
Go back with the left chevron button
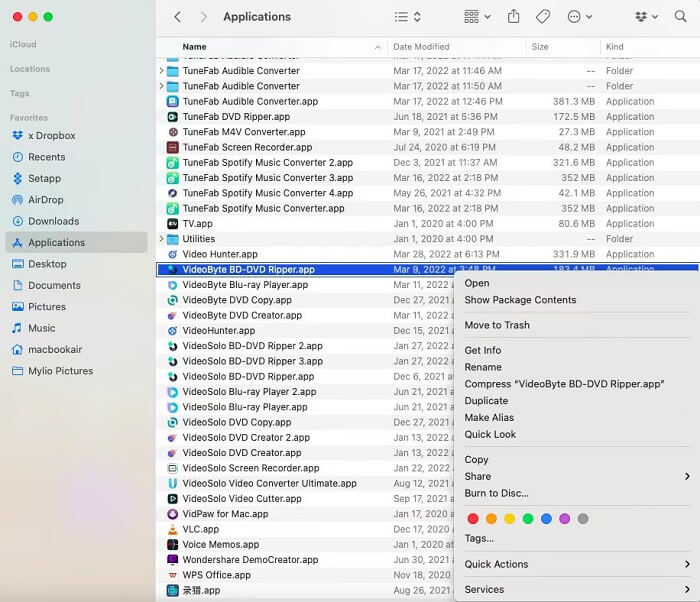point(178,17)
